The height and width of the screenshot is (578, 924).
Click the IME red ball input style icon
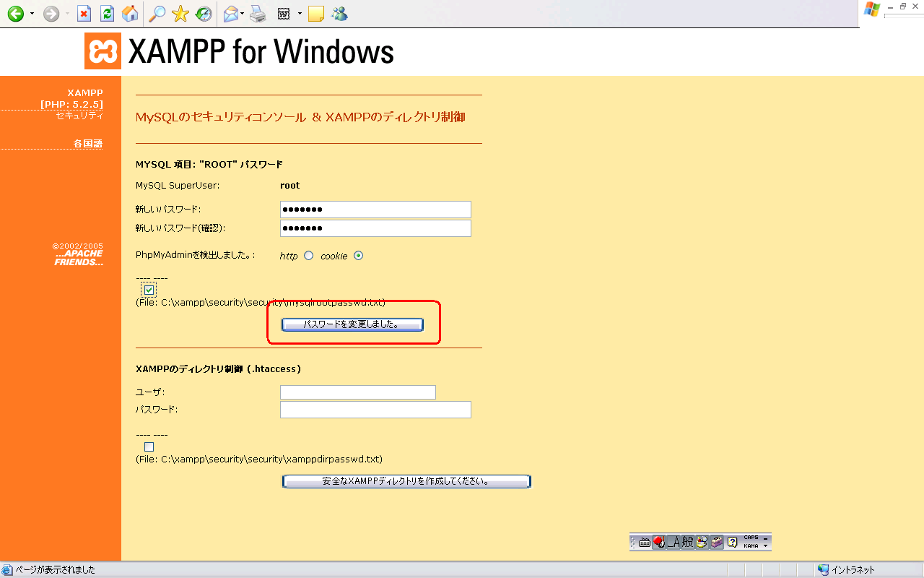[x=658, y=542]
